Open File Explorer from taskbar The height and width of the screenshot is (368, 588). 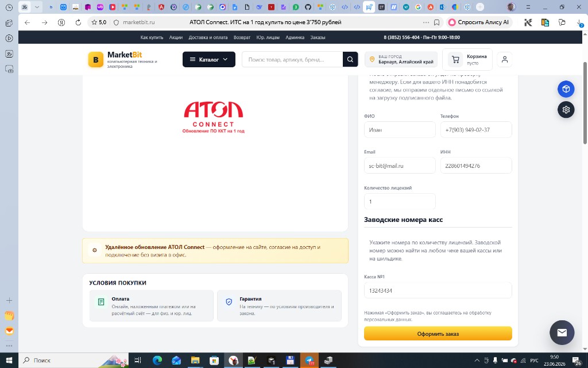coord(195,361)
